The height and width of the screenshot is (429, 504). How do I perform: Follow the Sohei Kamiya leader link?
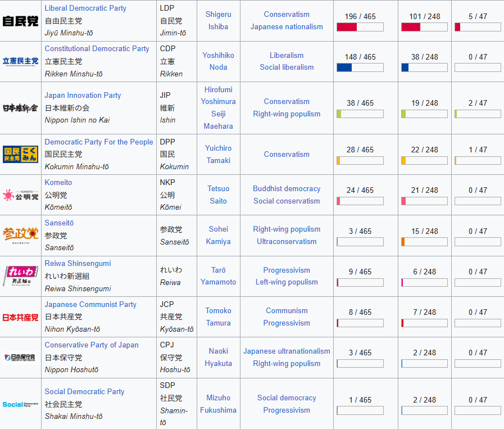point(218,235)
